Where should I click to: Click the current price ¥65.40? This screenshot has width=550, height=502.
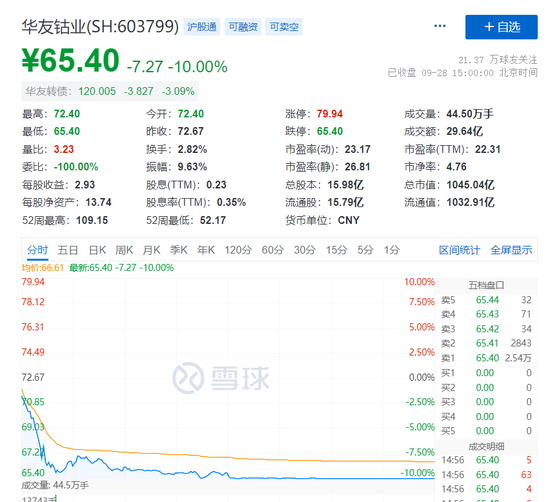coord(71,60)
